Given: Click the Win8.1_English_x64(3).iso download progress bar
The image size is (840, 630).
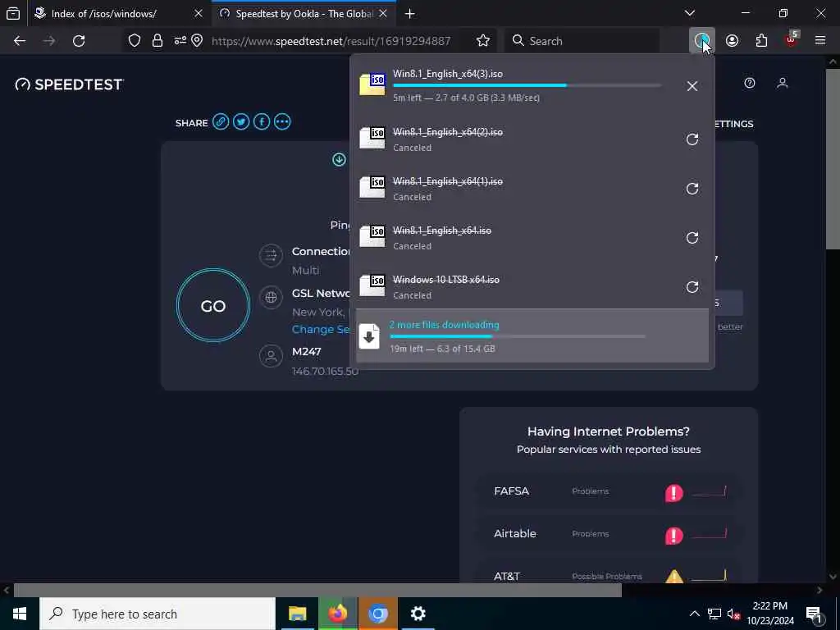Looking at the screenshot, I should pyautogui.click(x=527, y=85).
